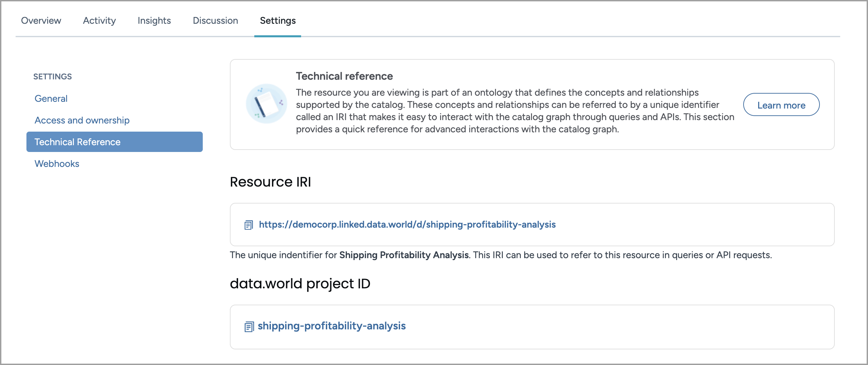The width and height of the screenshot is (868, 365).
Task: Click the bold Shipping Profitability Analysis text
Action: click(404, 255)
